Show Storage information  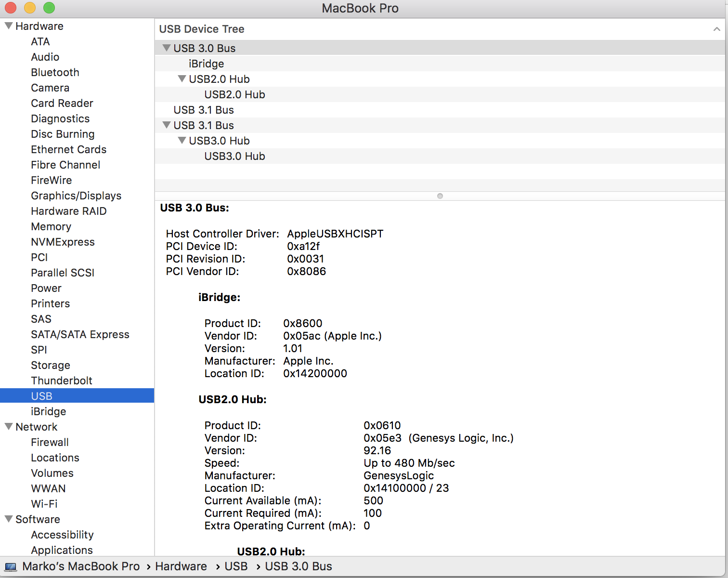tap(51, 365)
